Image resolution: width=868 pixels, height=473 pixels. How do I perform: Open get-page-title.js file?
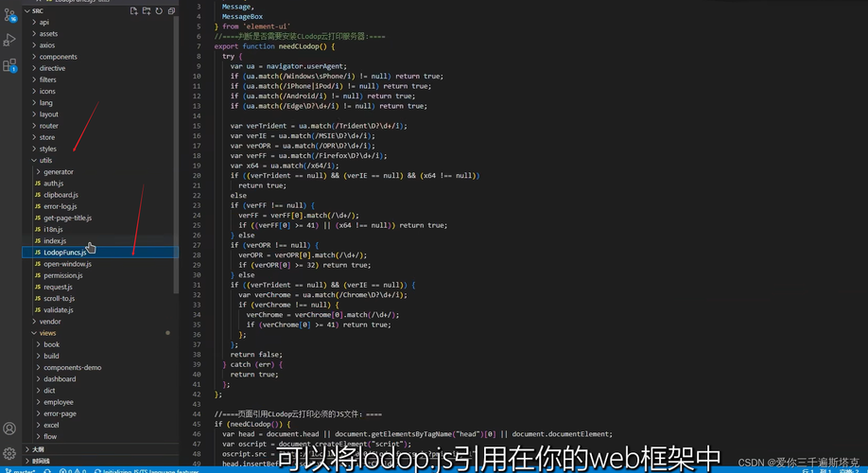point(100,218)
